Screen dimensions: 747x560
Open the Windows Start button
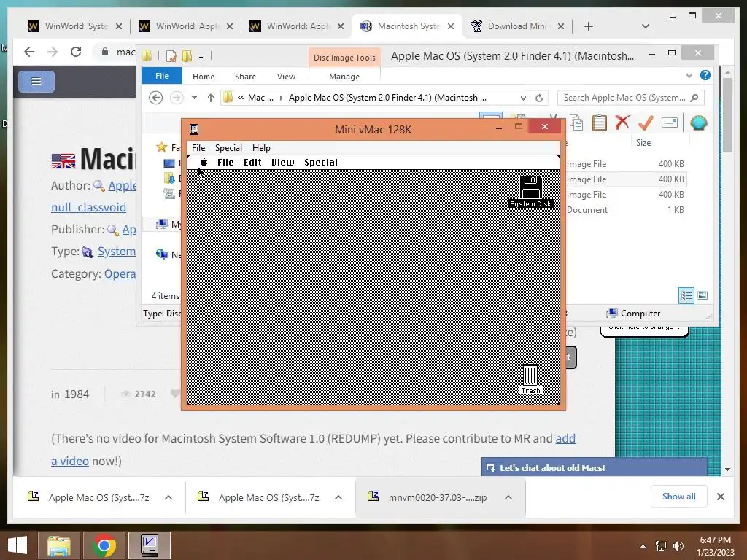[x=18, y=545]
